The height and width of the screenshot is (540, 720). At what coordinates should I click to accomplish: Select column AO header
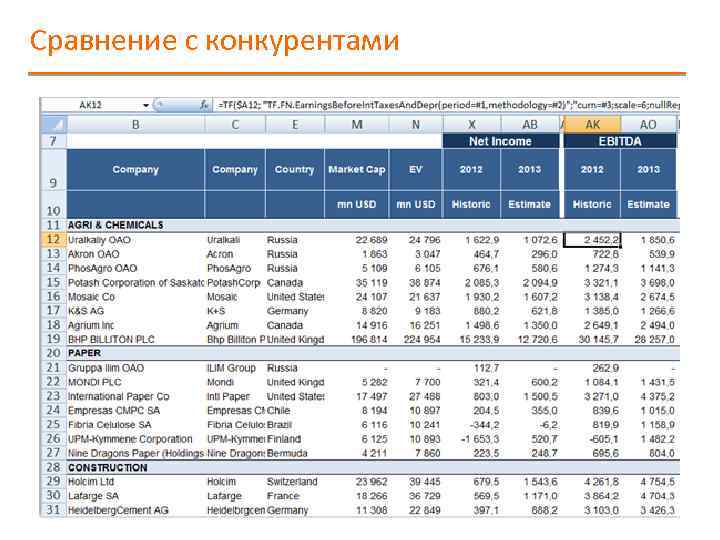click(x=648, y=124)
